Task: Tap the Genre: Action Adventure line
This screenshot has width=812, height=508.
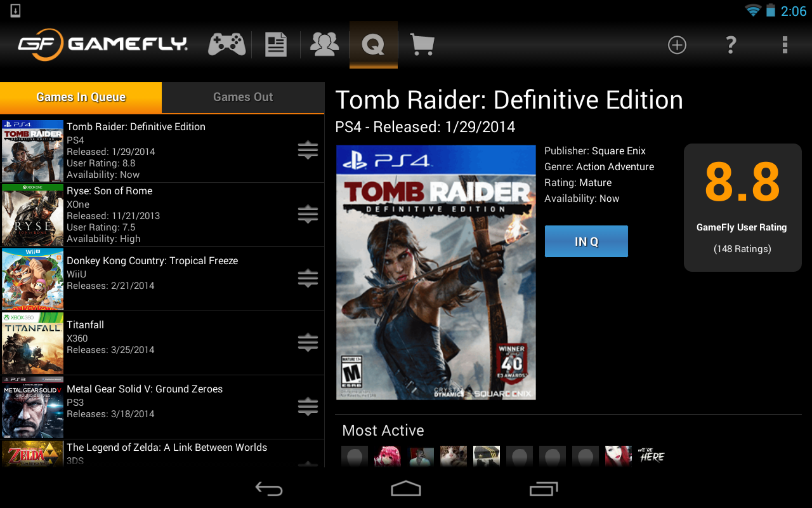Action: pyautogui.click(x=599, y=167)
